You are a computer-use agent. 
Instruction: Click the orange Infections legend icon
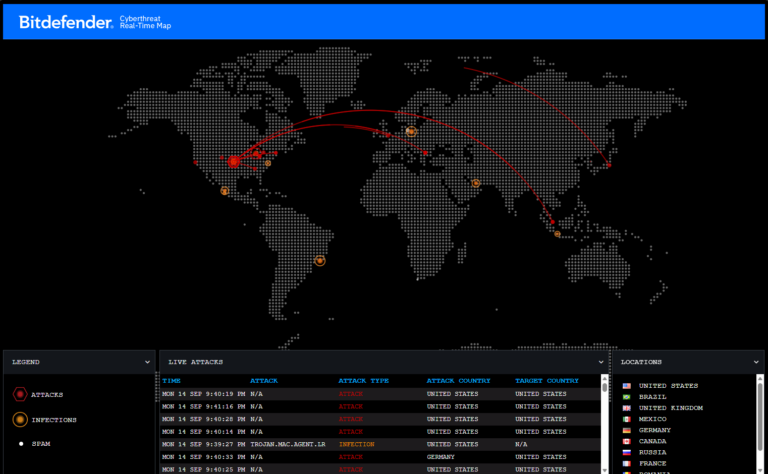click(20, 420)
